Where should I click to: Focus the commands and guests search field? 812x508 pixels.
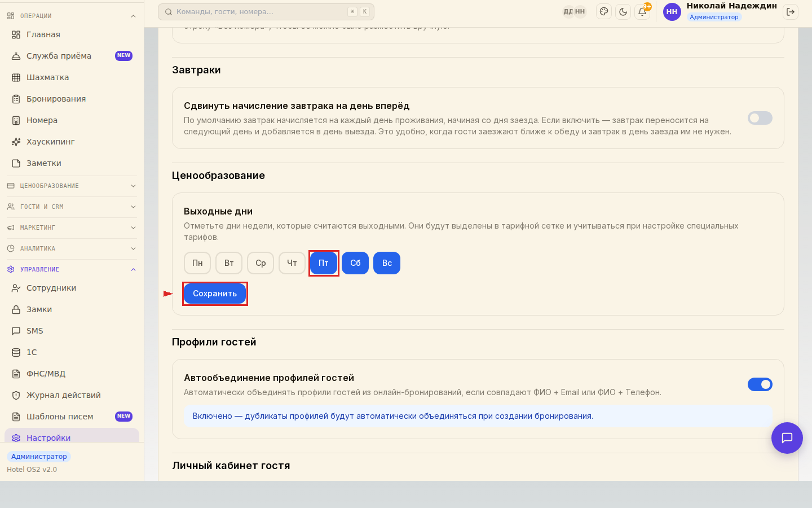coord(266,11)
